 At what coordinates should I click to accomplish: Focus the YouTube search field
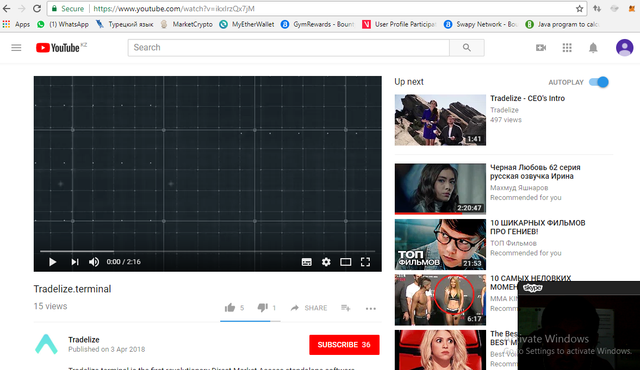point(289,48)
